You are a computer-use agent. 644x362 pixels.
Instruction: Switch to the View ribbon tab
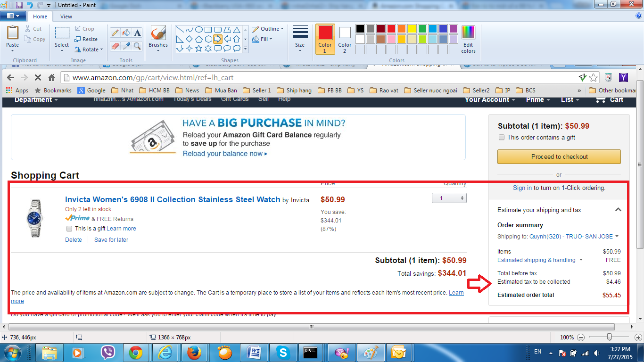pos(66,16)
